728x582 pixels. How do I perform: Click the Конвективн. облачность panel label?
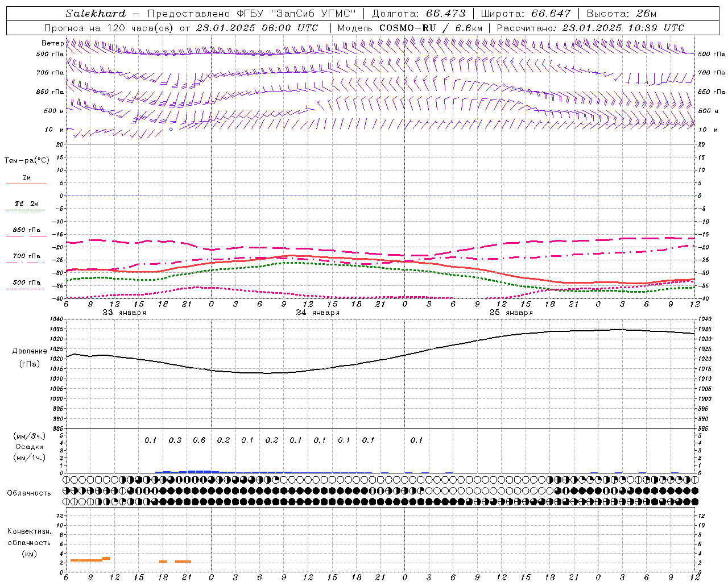[x=29, y=537]
